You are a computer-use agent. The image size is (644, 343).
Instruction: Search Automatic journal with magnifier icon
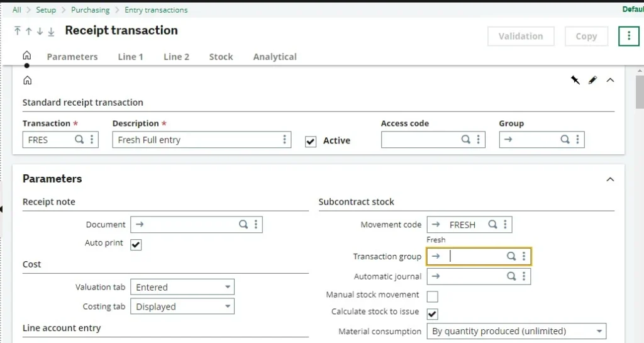click(x=511, y=276)
